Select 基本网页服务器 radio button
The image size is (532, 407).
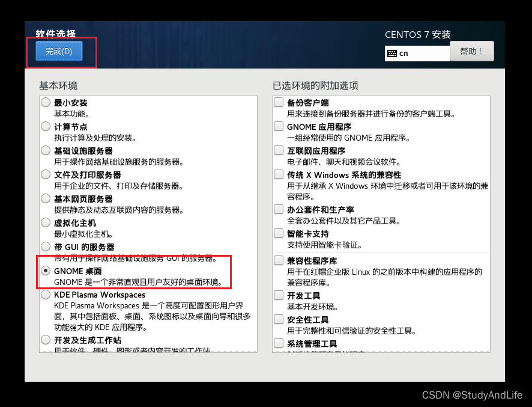pyautogui.click(x=46, y=198)
